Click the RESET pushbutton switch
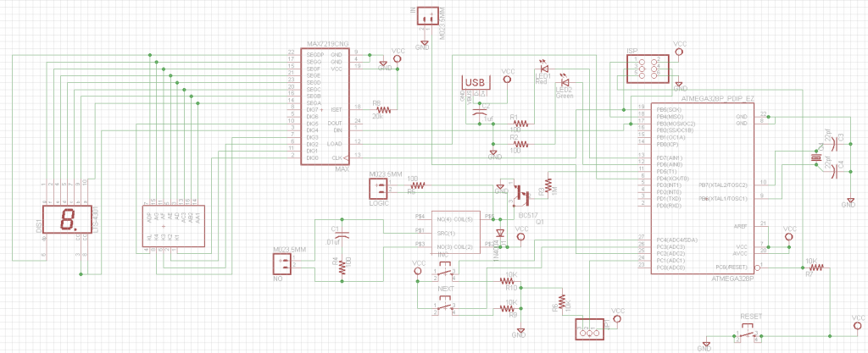This screenshot has height=353, width=868. coord(748,335)
